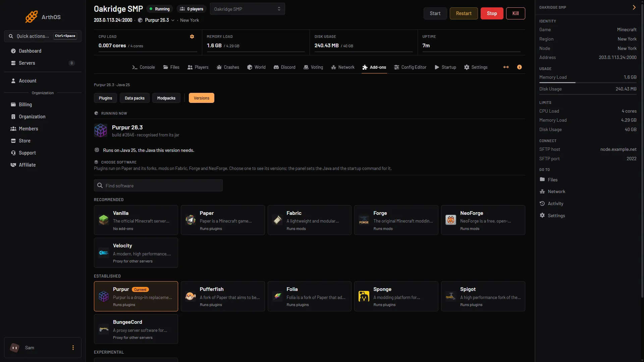644x362 pixels.
Task: Open the Quick actions search box
Action: click(43, 36)
